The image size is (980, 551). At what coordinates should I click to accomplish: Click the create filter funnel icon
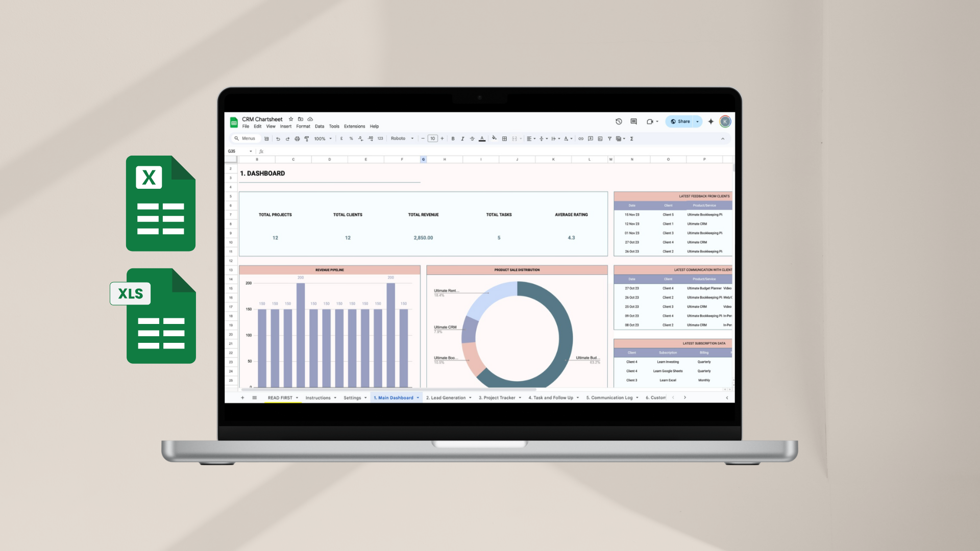609,139
